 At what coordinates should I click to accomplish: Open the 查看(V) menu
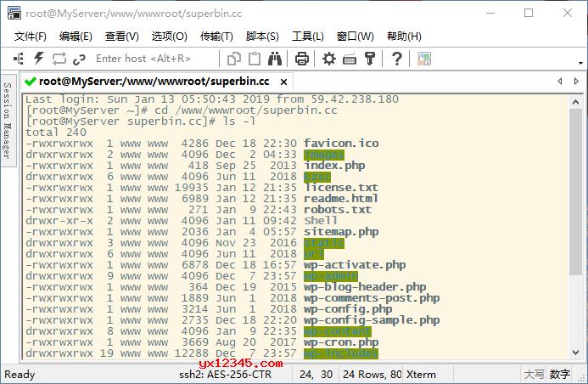click(x=122, y=37)
